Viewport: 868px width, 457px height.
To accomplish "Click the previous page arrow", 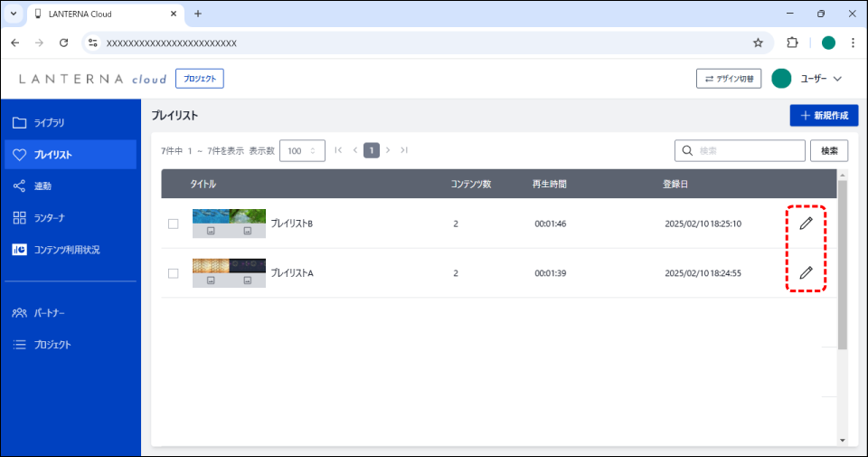I will [x=355, y=150].
